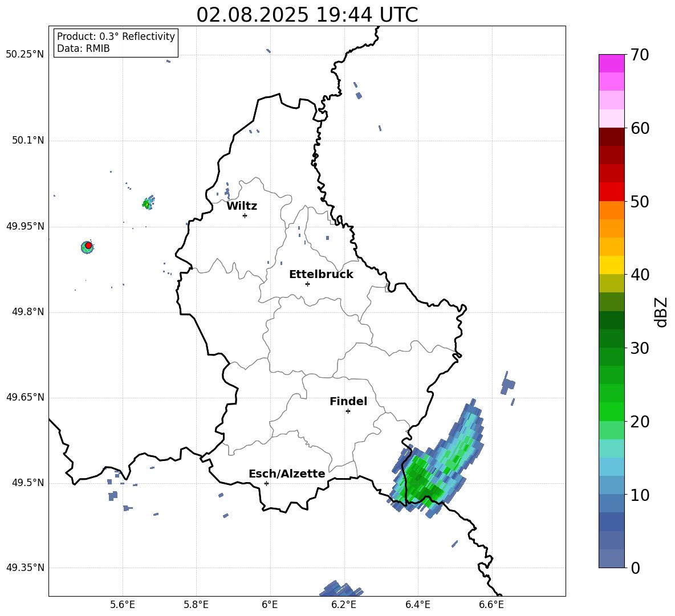The image size is (675, 616).
Task: Select the Ettelbruck city label
Action: [321, 275]
